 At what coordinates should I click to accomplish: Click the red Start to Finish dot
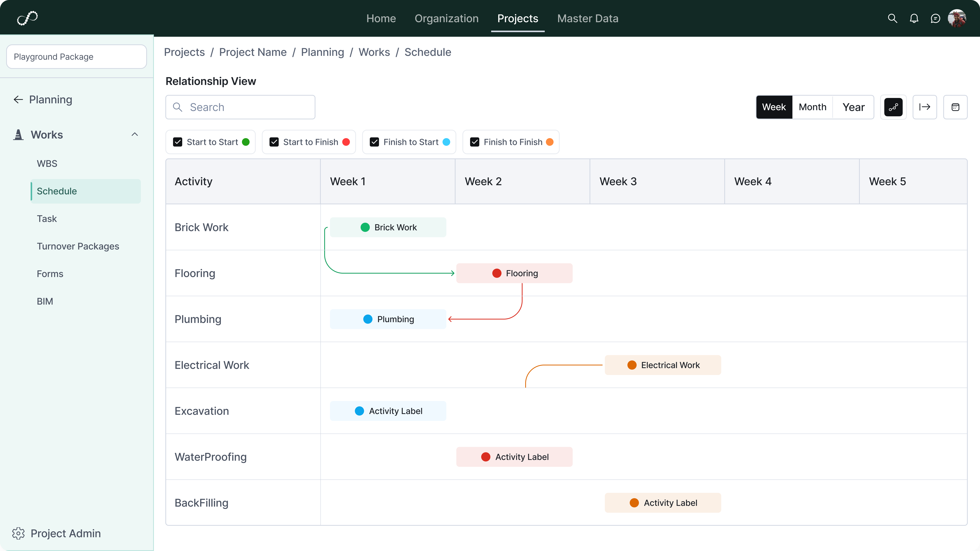pos(346,142)
